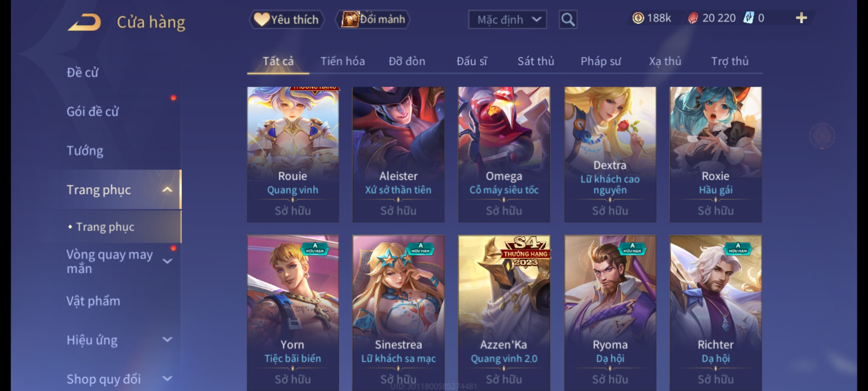This screenshot has width=868, height=391.
Task: Collapse the Trang phục sidebar section
Action: coord(167,190)
